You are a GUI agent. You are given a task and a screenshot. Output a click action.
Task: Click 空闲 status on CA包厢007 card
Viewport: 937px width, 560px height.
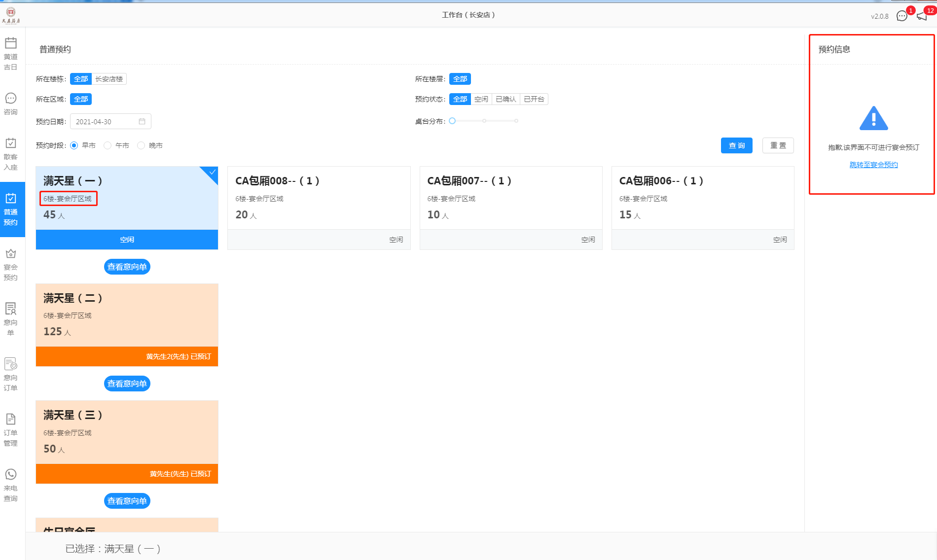click(588, 240)
